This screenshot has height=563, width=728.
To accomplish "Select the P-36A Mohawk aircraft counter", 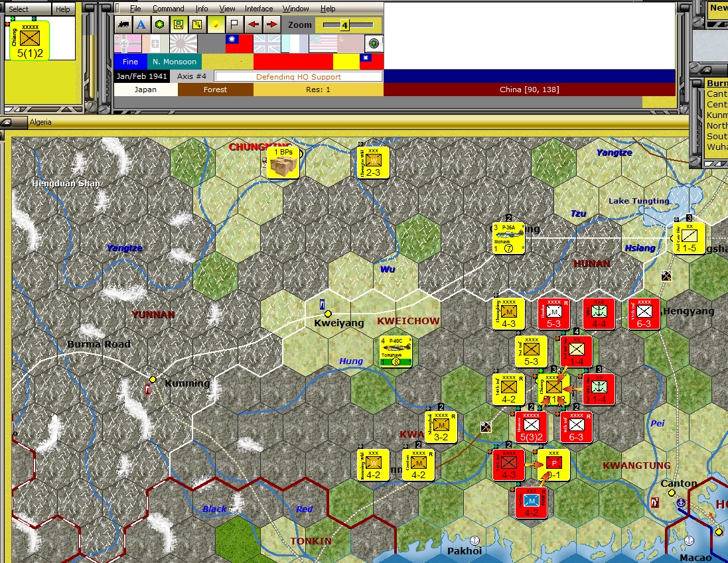I will click(x=508, y=238).
